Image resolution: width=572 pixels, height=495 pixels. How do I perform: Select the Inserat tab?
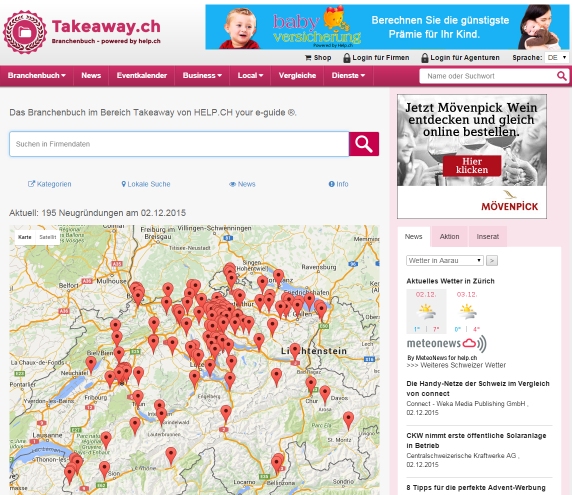pos(487,237)
